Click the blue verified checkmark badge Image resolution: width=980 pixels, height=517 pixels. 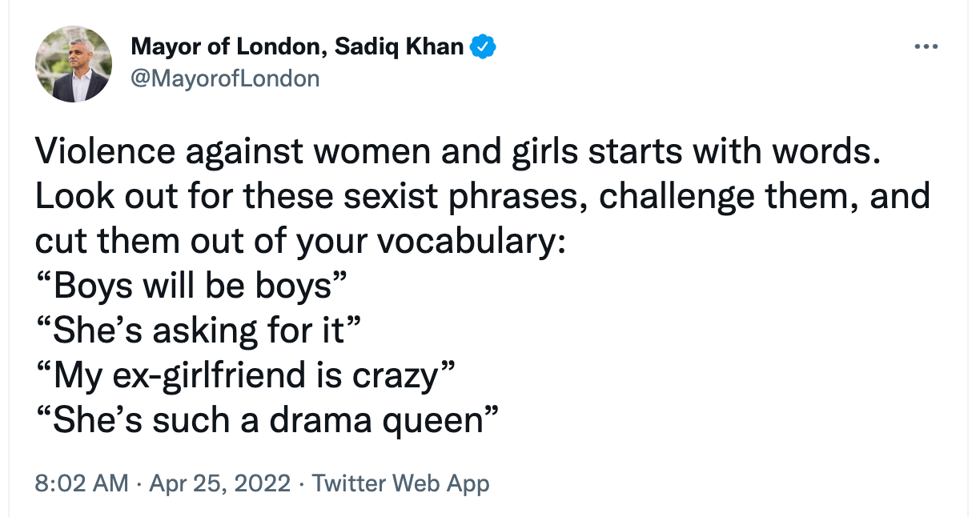click(x=483, y=47)
